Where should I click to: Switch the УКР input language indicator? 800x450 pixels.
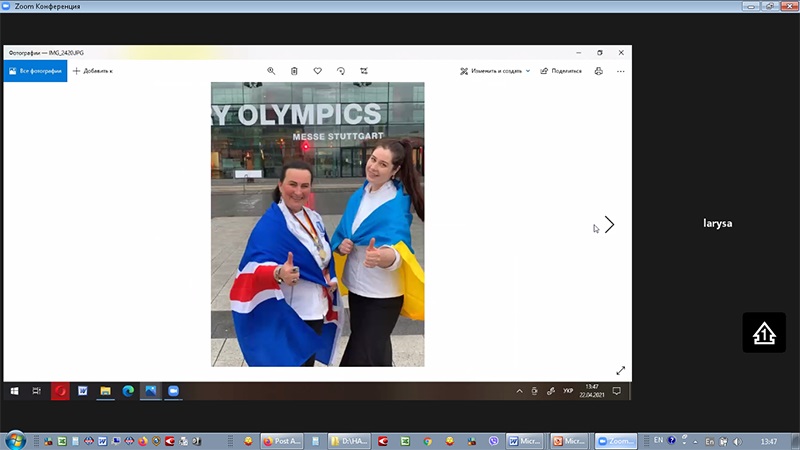(x=568, y=391)
